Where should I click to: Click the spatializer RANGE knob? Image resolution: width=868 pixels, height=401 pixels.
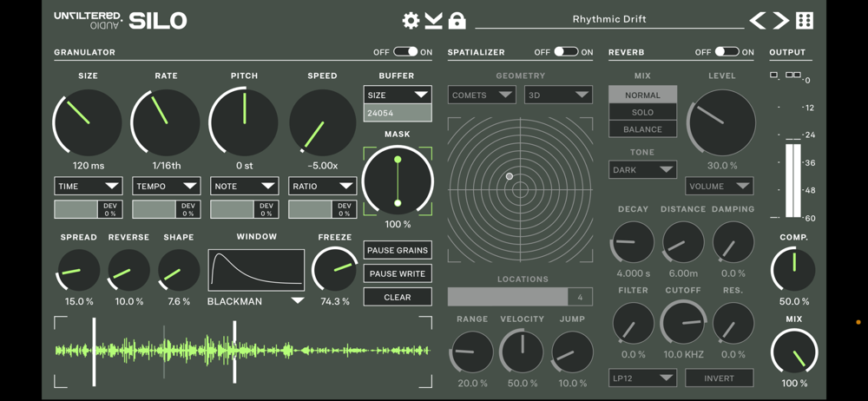click(472, 352)
